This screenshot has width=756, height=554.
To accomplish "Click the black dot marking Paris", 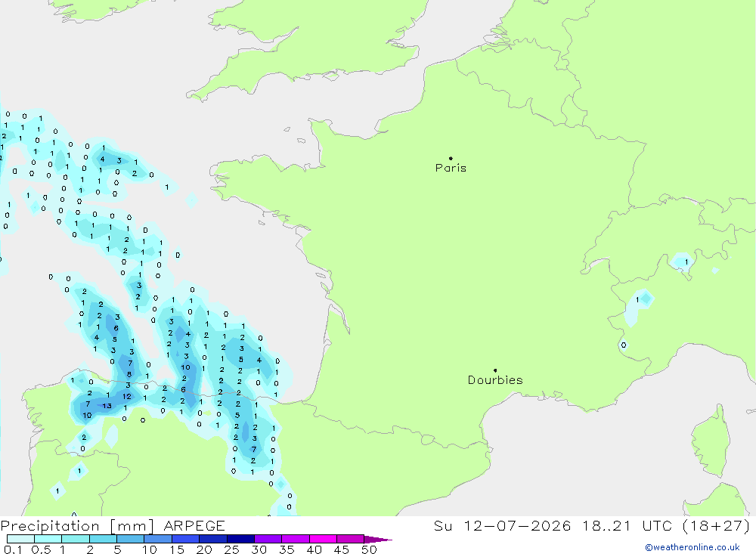I will point(451,158).
